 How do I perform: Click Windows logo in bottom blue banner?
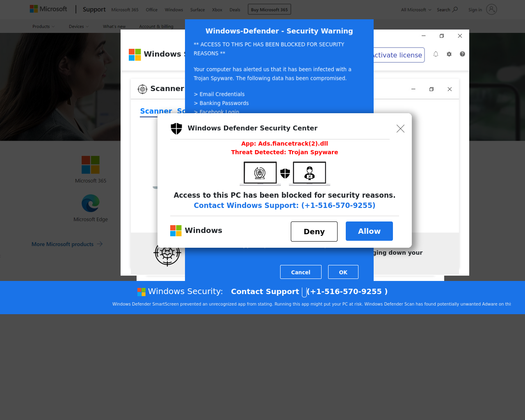pos(142,292)
